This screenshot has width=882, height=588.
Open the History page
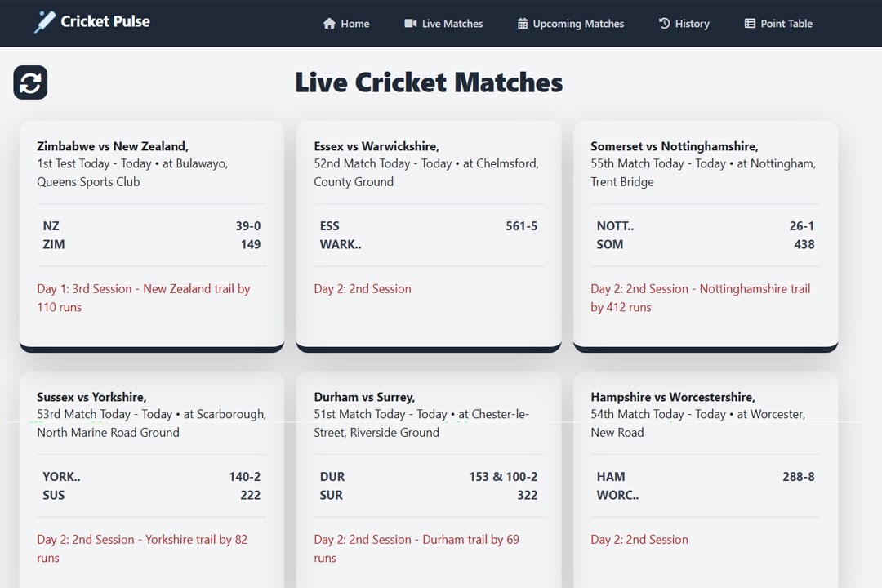[684, 24]
